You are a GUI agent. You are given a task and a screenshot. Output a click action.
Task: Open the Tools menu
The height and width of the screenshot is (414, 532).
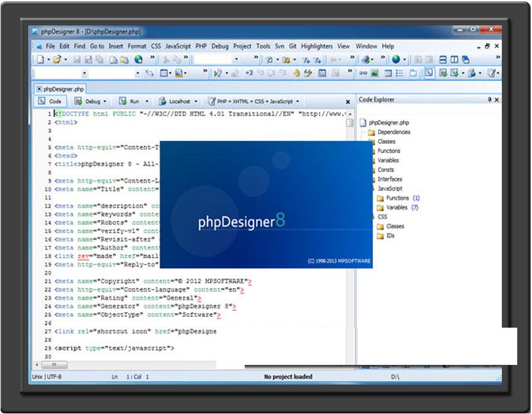click(x=263, y=46)
